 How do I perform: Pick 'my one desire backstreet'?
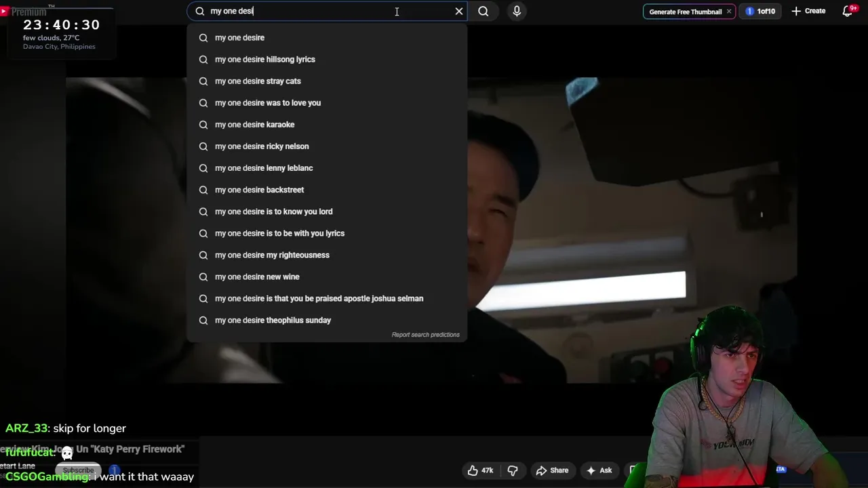tap(327, 190)
